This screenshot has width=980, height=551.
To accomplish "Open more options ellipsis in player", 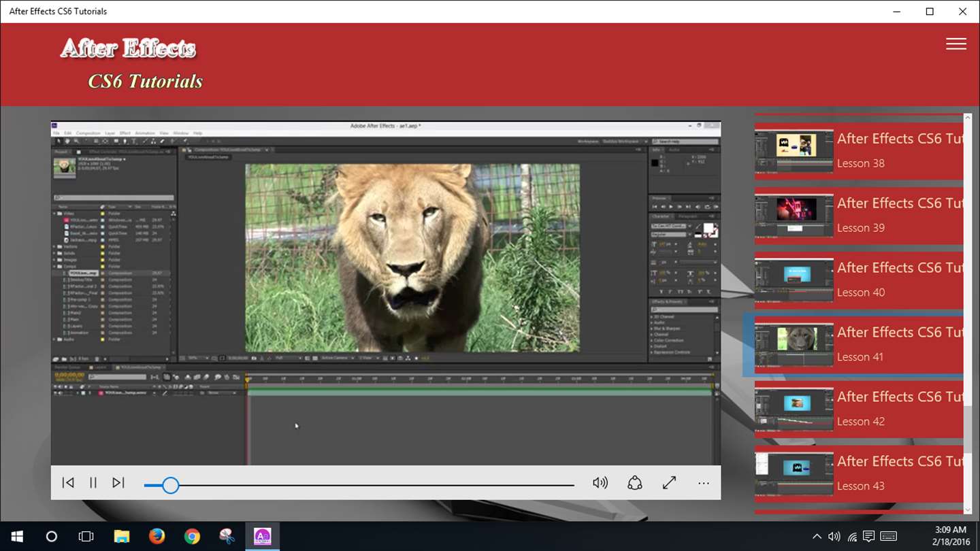I will [704, 483].
